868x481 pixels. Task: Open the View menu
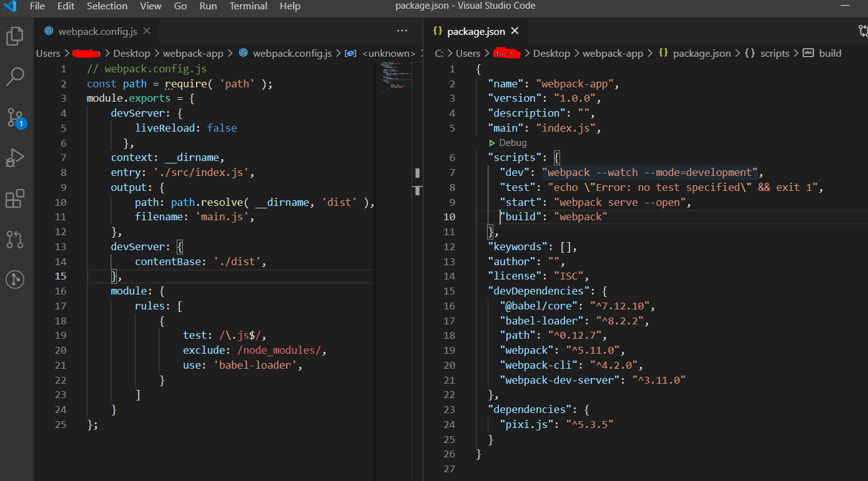coord(150,6)
